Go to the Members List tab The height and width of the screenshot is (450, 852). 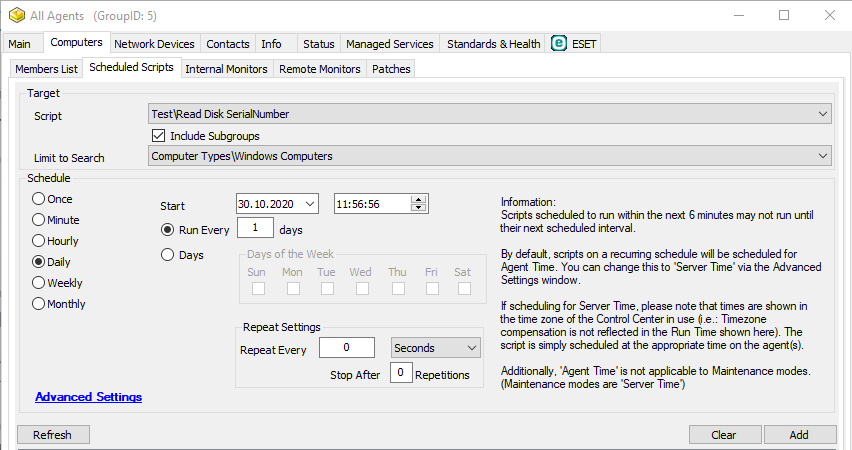(x=46, y=69)
